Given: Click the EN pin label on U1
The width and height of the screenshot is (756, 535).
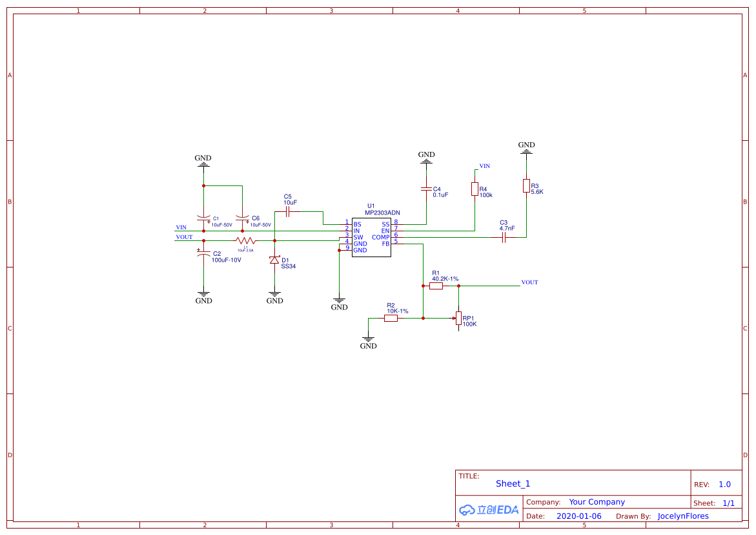Looking at the screenshot, I should tap(385, 231).
